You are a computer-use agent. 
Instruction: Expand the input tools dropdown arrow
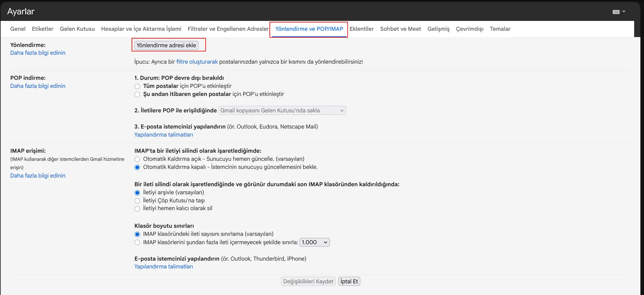624,12
